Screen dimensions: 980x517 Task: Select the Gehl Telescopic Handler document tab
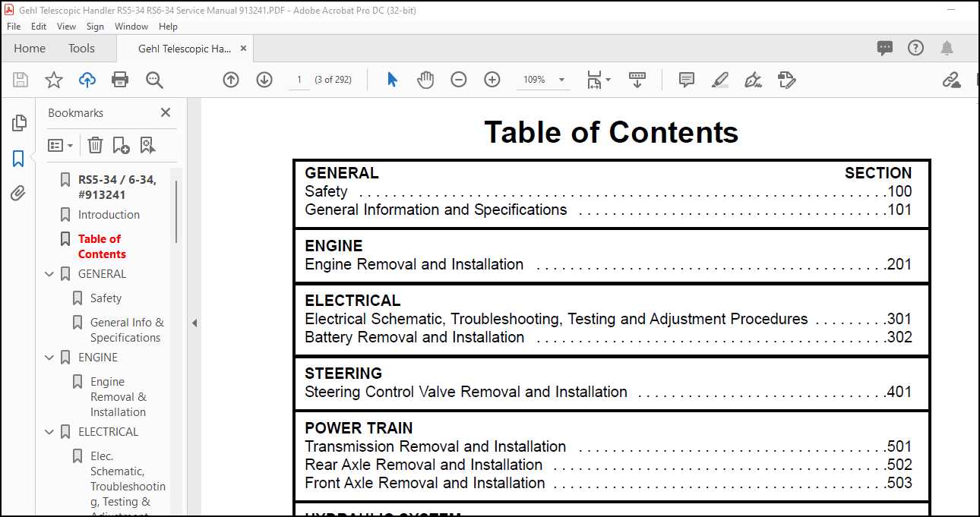(x=185, y=48)
